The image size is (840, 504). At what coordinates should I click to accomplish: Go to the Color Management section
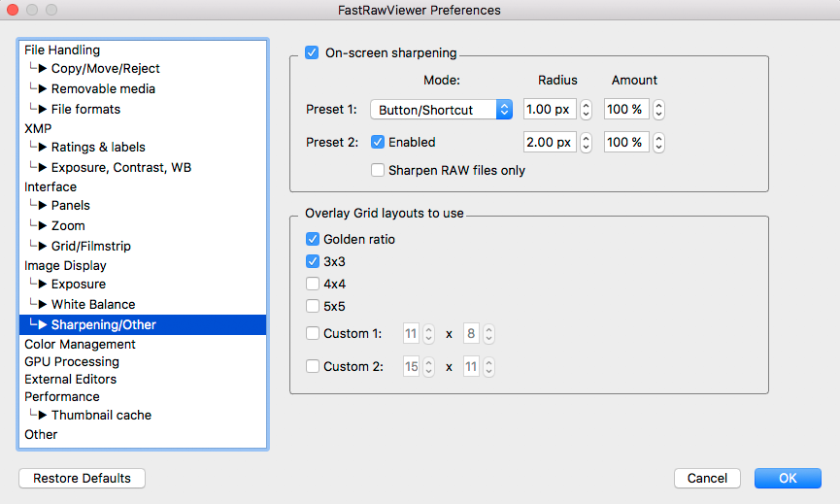coord(80,345)
